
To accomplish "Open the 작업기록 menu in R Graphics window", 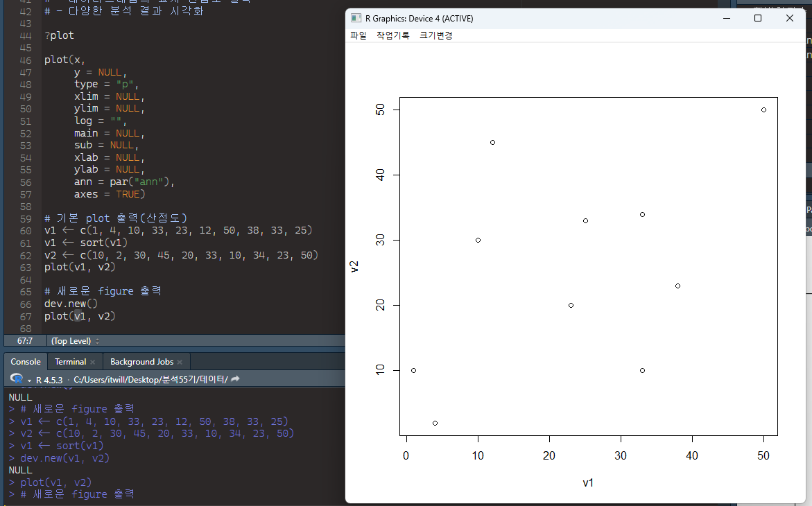I will 392,35.
